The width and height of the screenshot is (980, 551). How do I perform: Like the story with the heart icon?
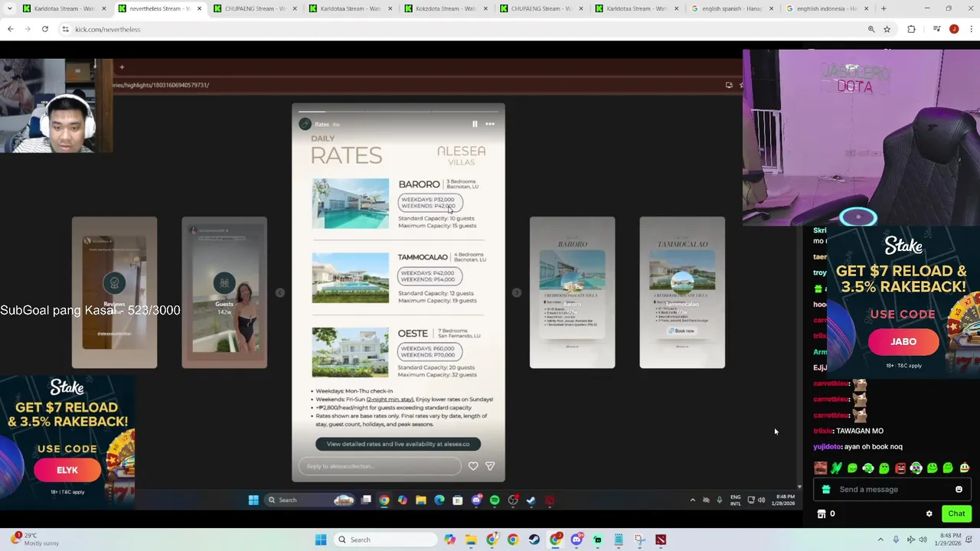pyautogui.click(x=473, y=466)
